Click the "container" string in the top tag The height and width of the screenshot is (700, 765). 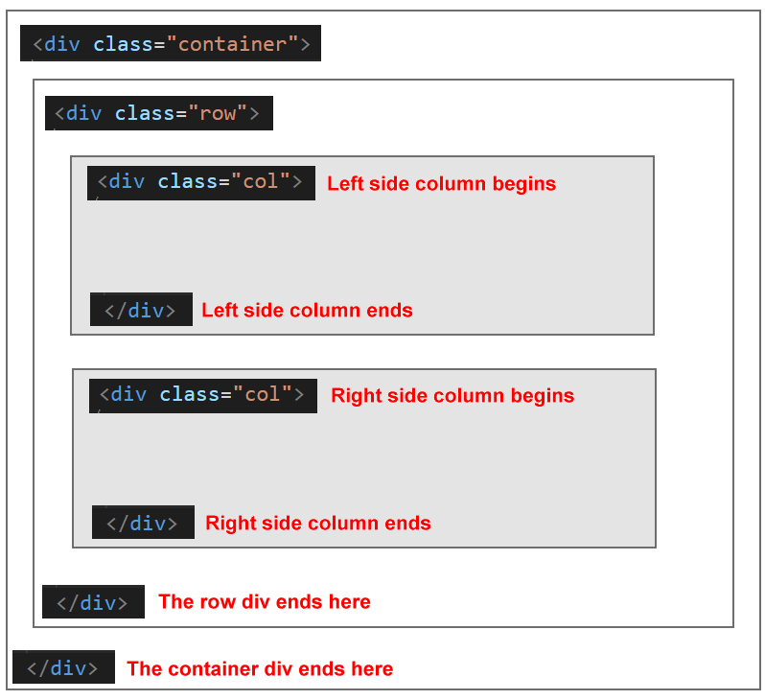[x=233, y=44]
